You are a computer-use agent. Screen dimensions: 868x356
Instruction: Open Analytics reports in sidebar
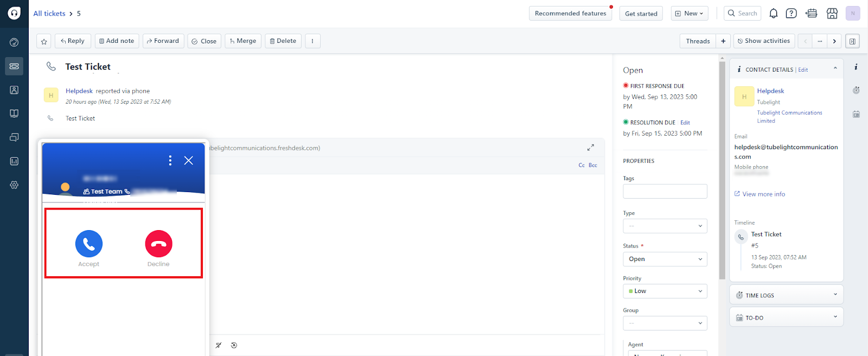pyautogui.click(x=14, y=161)
